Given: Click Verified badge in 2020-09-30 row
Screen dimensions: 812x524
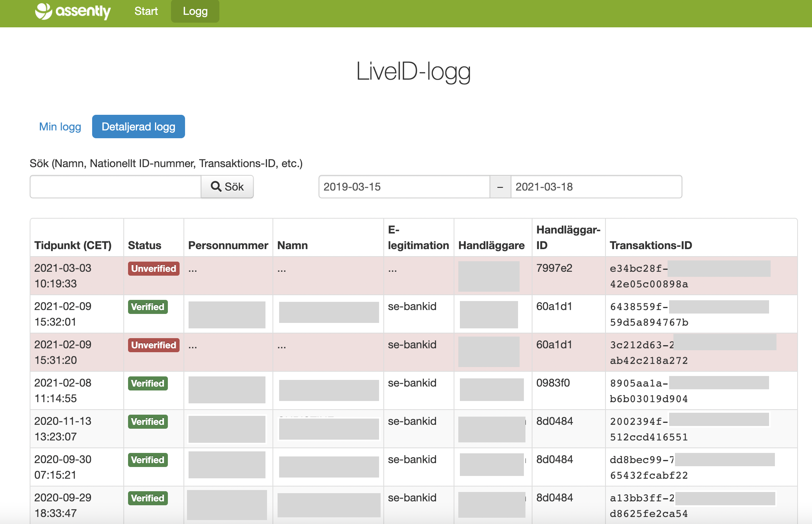Looking at the screenshot, I should click(148, 460).
